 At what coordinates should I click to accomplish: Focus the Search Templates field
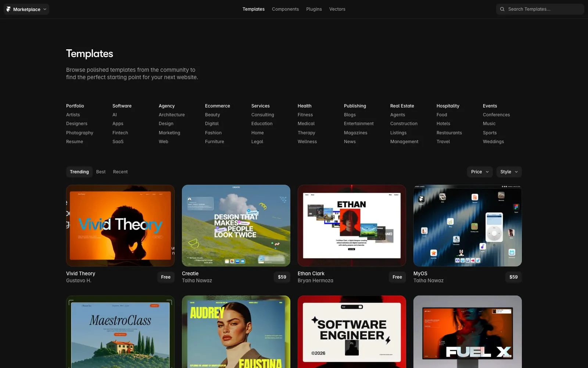point(540,9)
